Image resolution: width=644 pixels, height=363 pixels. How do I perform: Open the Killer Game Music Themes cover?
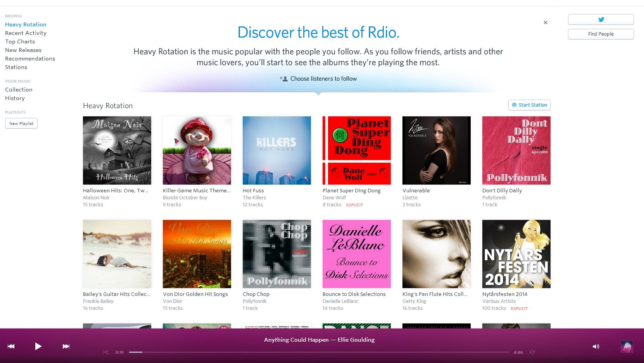point(197,150)
